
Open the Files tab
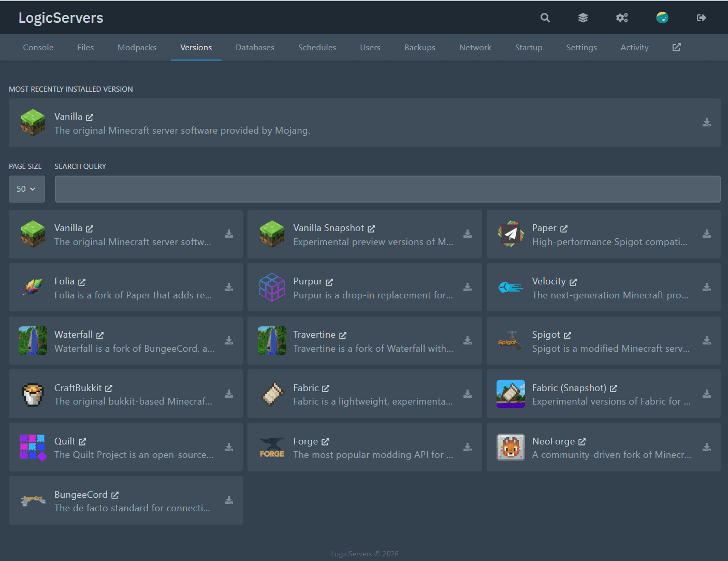85,48
